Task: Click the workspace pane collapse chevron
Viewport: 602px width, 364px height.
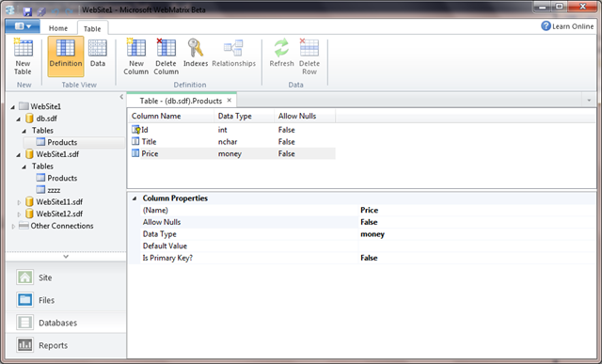Action: tap(66, 256)
